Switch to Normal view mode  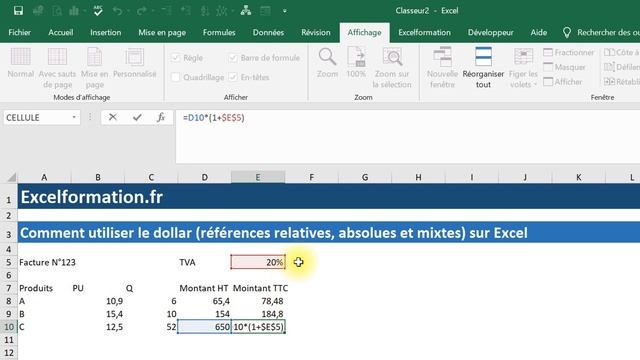pyautogui.click(x=20, y=63)
